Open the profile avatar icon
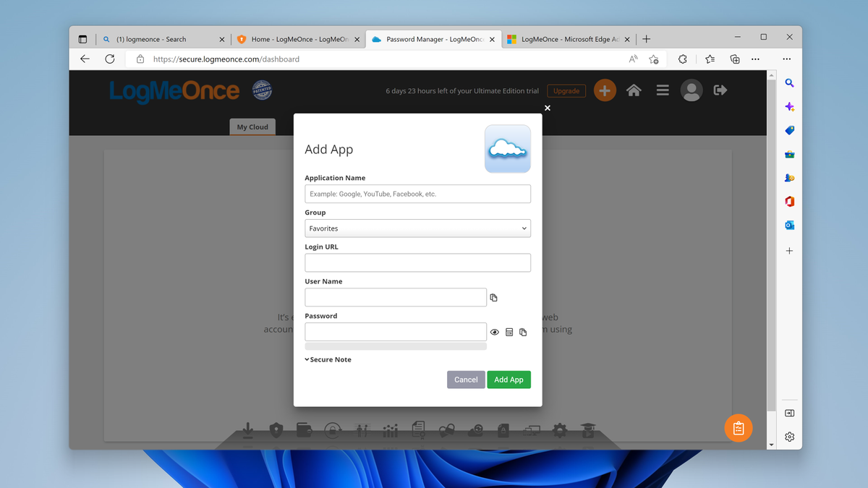 click(x=691, y=90)
